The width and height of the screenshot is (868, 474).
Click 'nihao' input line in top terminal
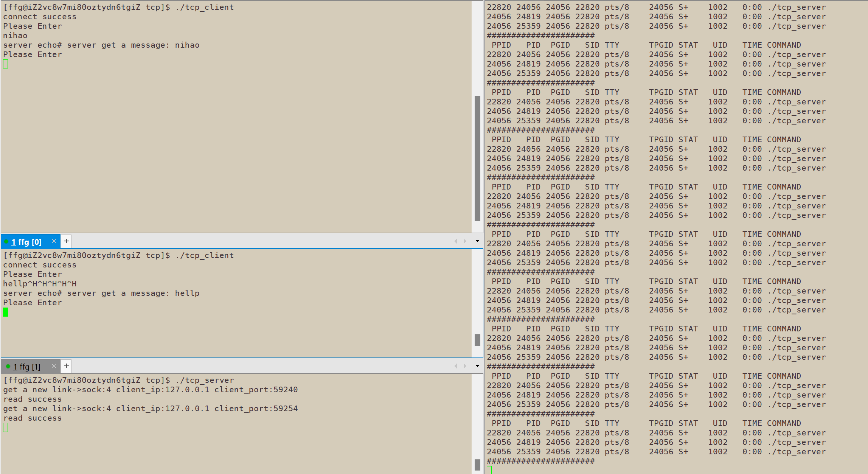tap(15, 36)
